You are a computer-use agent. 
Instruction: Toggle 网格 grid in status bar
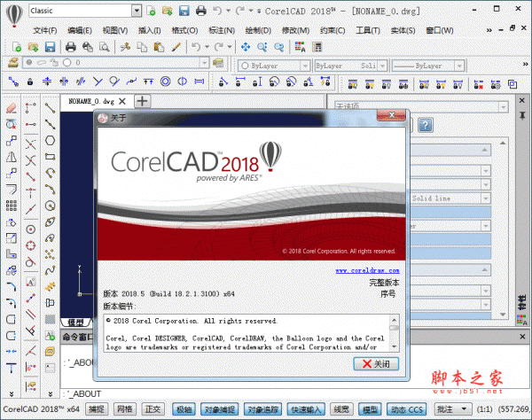tap(125, 409)
